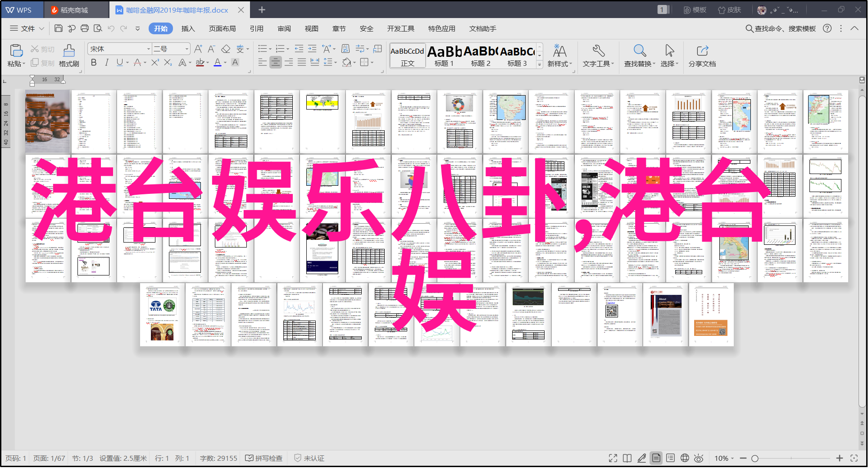
Task: Open the 10% zoom level dropdown
Action: (x=724, y=458)
